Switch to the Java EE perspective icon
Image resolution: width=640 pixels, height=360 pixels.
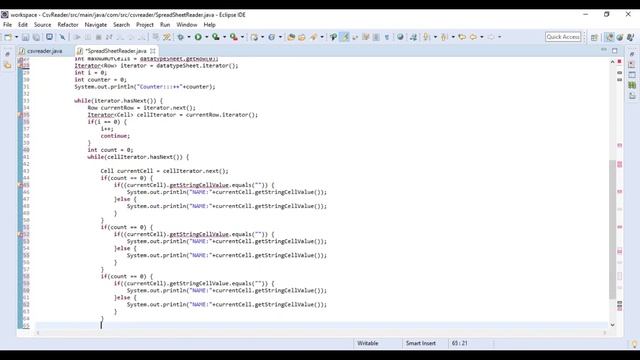(x=620, y=37)
